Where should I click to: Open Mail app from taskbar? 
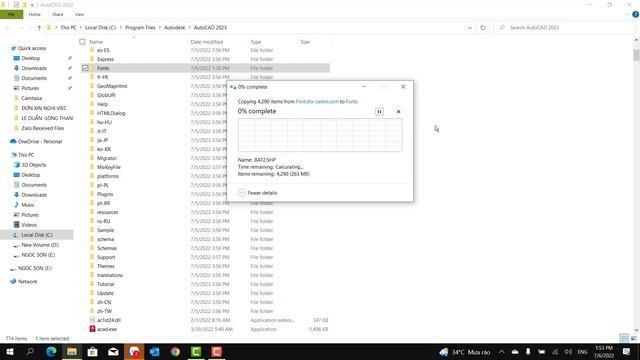(113, 352)
